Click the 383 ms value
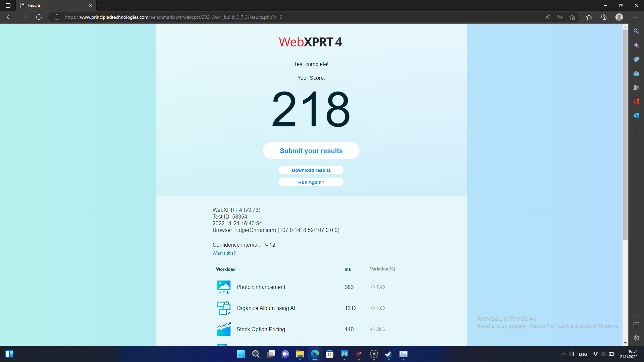The width and height of the screenshot is (644, 362). click(349, 287)
